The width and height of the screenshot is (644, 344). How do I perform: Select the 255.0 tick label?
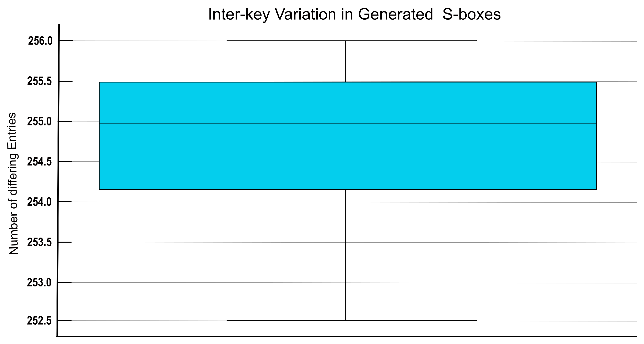point(40,122)
